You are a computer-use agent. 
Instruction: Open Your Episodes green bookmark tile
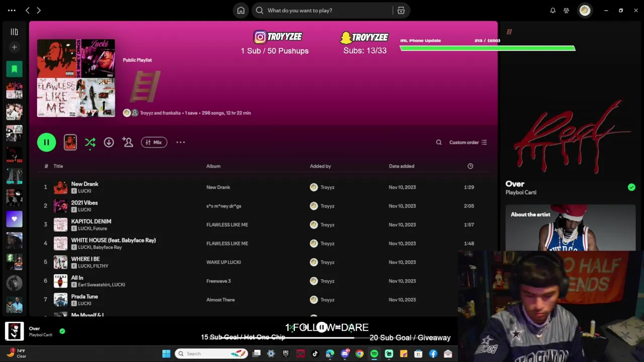(x=14, y=69)
